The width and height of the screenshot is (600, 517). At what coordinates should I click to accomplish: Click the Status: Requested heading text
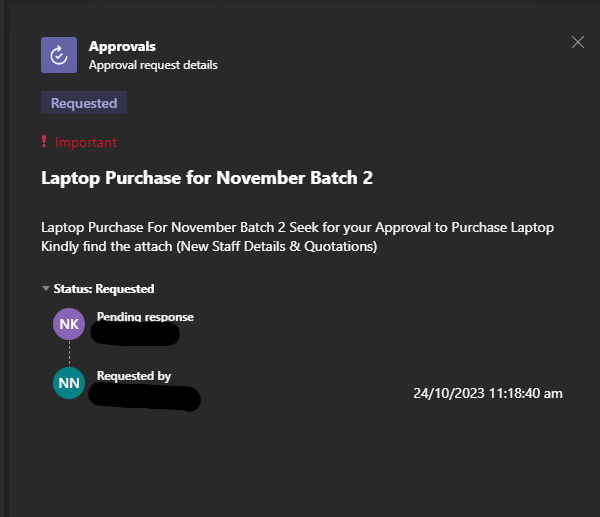point(104,289)
